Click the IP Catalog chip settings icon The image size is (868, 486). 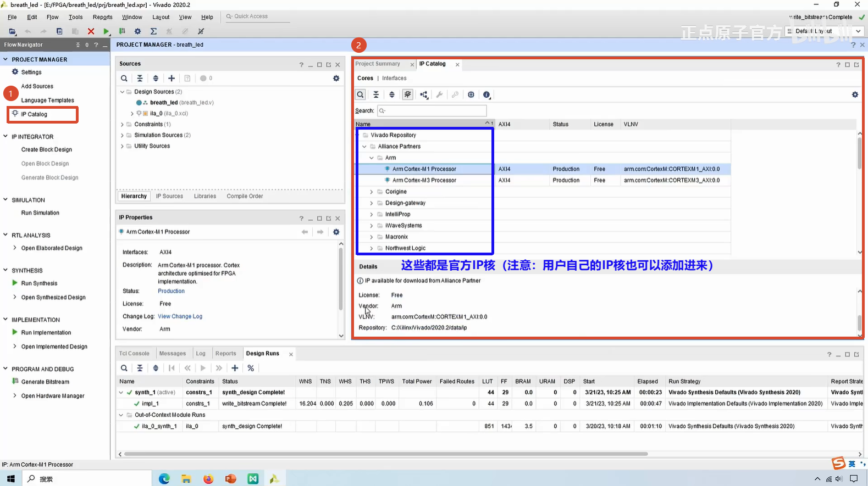pyautogui.click(x=471, y=94)
